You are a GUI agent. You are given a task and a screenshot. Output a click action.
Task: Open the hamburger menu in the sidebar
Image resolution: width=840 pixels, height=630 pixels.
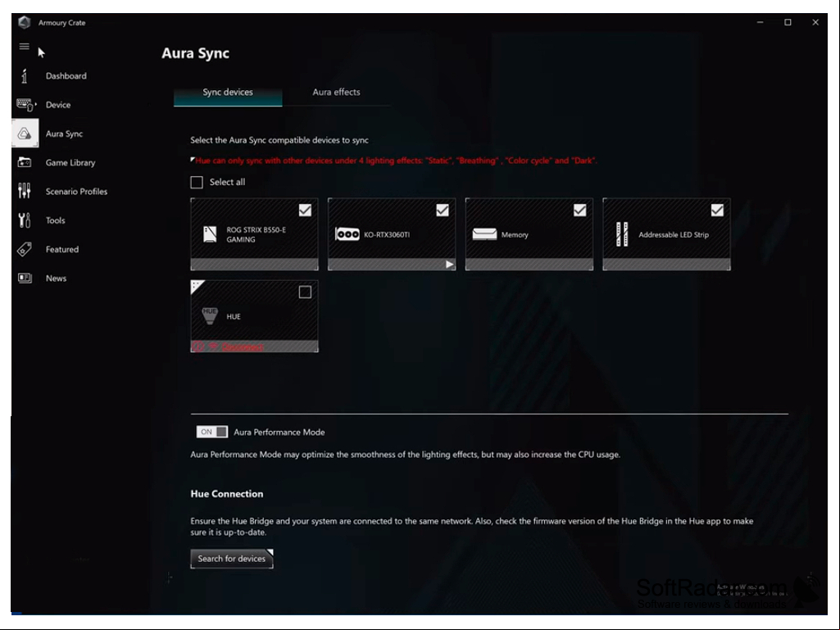click(x=24, y=47)
